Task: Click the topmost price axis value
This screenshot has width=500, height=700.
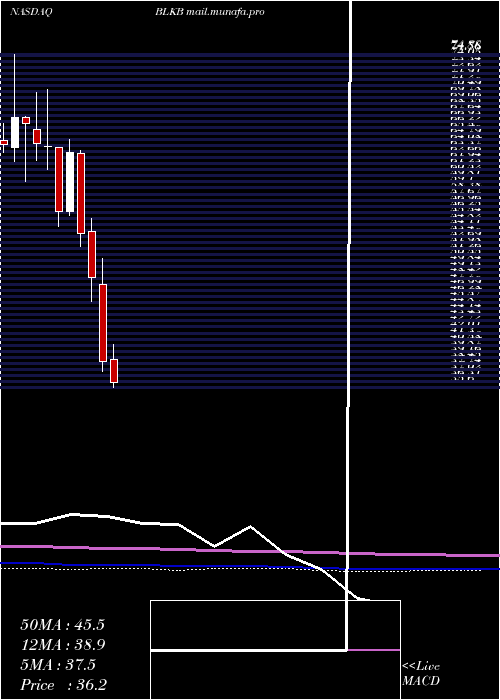Action: (466, 45)
